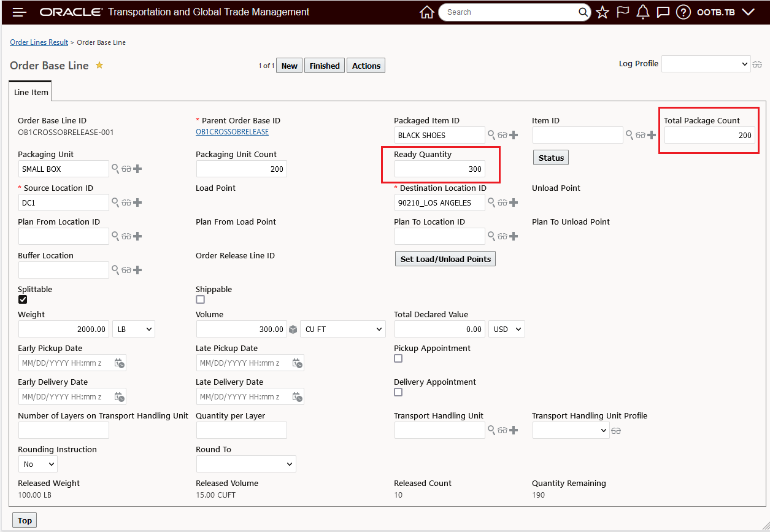Viewport: 770px width, 532px height.
Task: Click the Total Package Count field
Action: (x=709, y=135)
